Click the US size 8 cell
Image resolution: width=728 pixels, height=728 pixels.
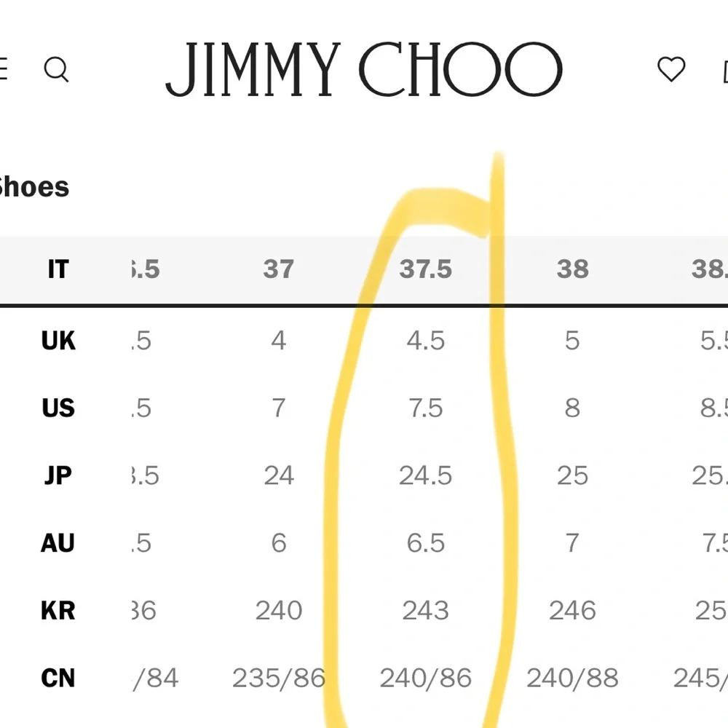point(572,408)
